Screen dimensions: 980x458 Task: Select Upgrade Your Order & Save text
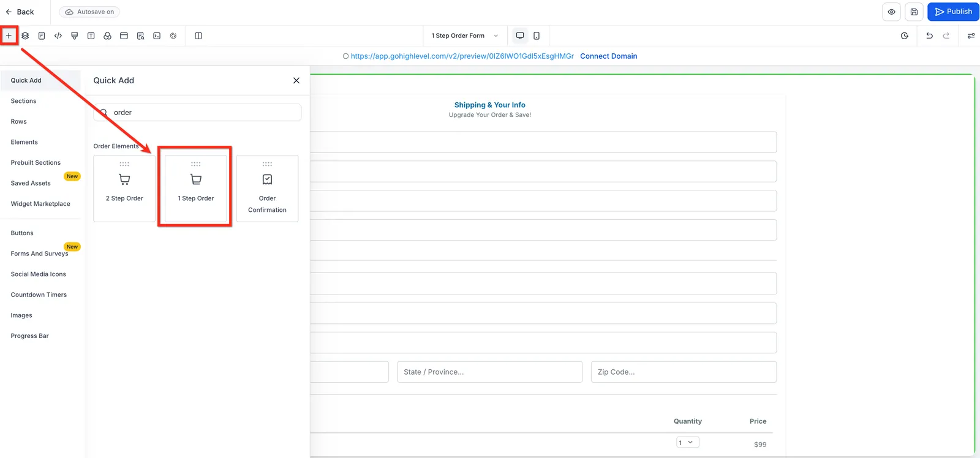pos(490,115)
